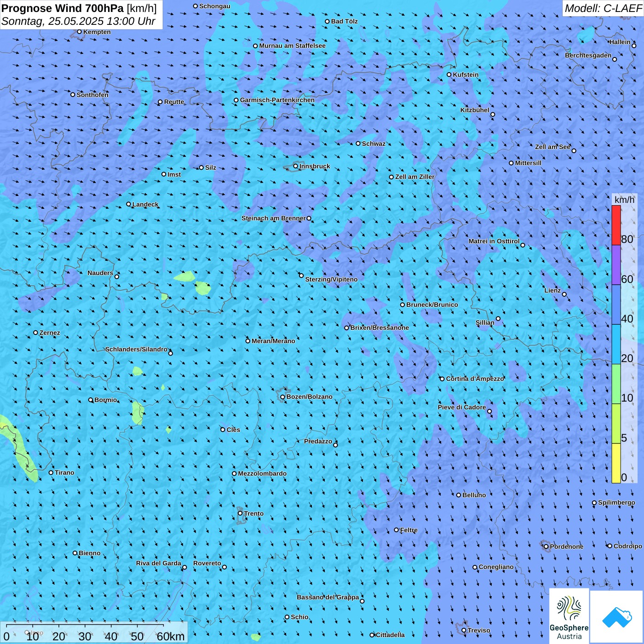Click the Meran/Merano label
644x644 pixels.
[x=274, y=341]
